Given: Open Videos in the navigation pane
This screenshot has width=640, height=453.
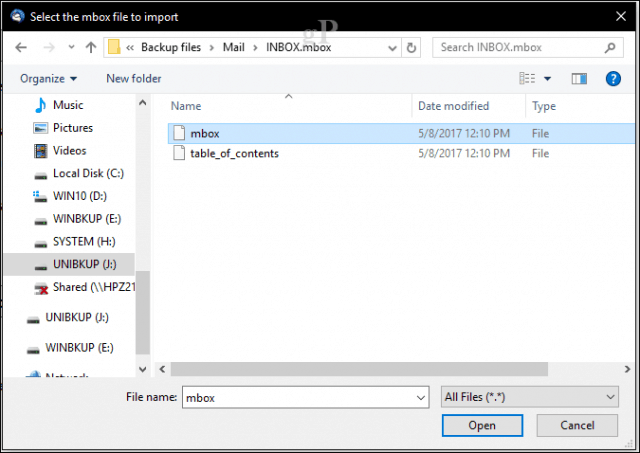Looking at the screenshot, I should pos(69,151).
